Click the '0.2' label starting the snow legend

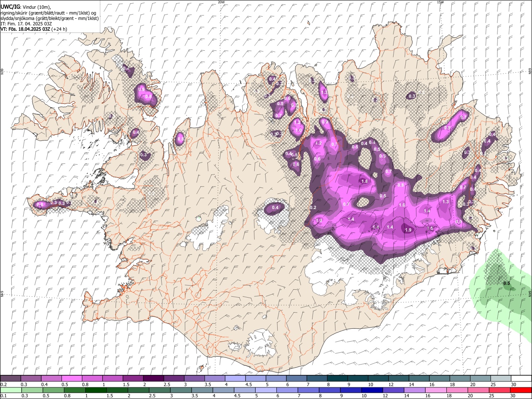coord(3,385)
